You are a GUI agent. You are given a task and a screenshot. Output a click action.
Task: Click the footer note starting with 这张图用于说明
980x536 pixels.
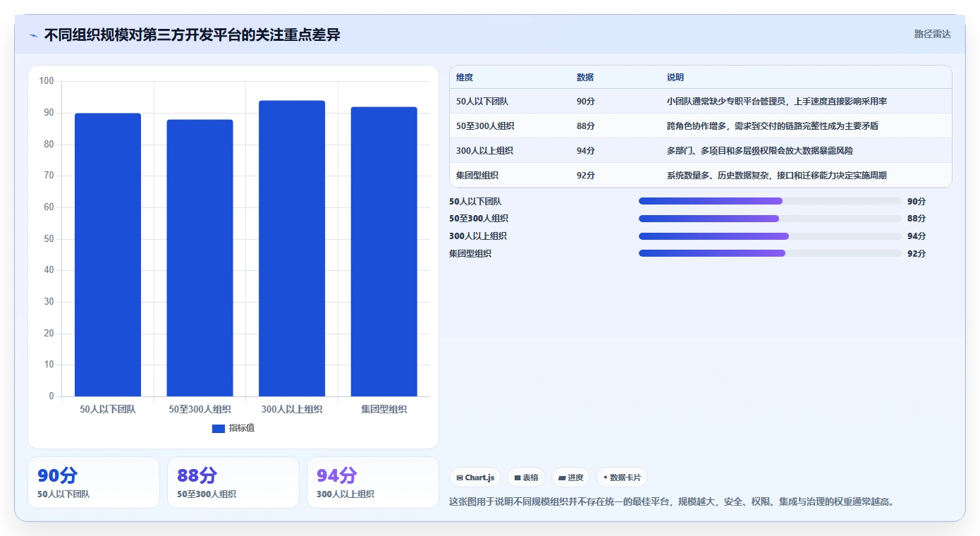672,502
